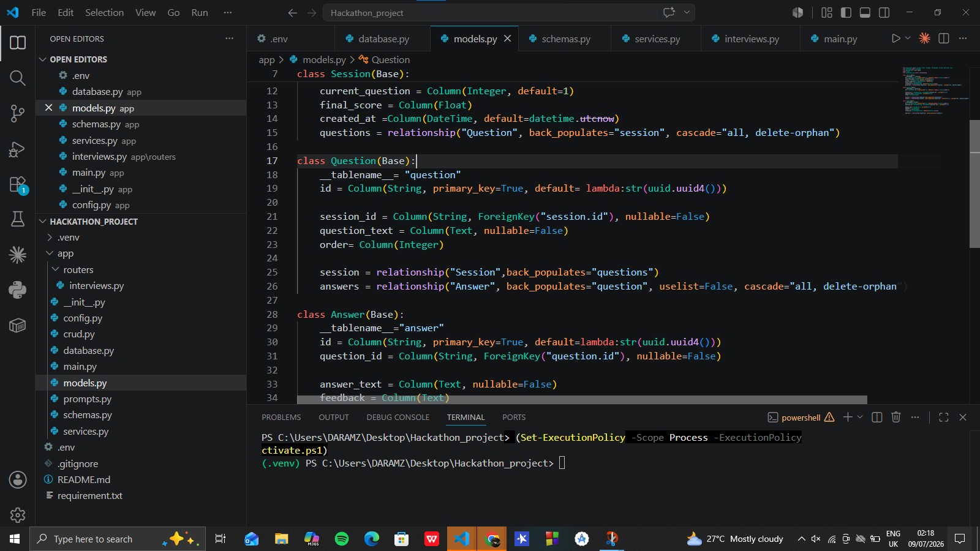The image size is (980, 551).
Task: Click the powershell terminal label
Action: click(x=801, y=418)
